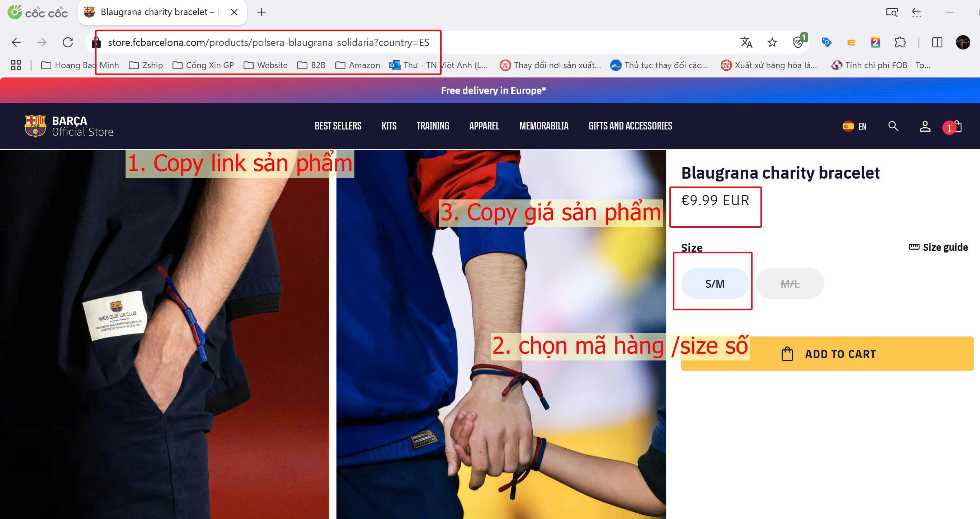Screen dimensions: 980x519
Task: Toggle the split view sidebar icon
Action: pos(937,42)
